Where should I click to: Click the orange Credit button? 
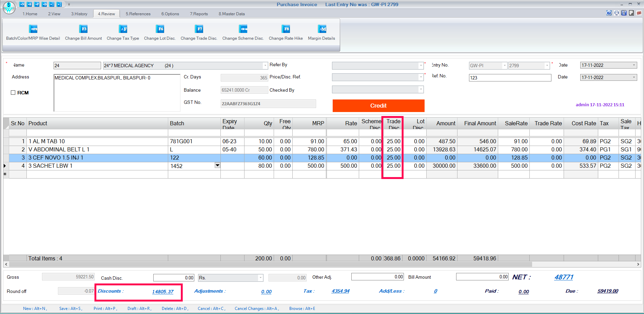(x=378, y=106)
